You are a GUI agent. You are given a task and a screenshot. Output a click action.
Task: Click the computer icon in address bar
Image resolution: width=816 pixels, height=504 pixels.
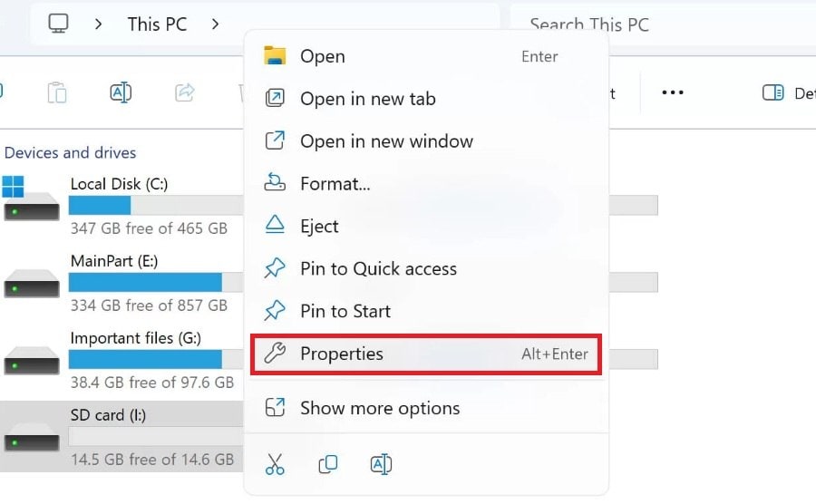(x=59, y=24)
